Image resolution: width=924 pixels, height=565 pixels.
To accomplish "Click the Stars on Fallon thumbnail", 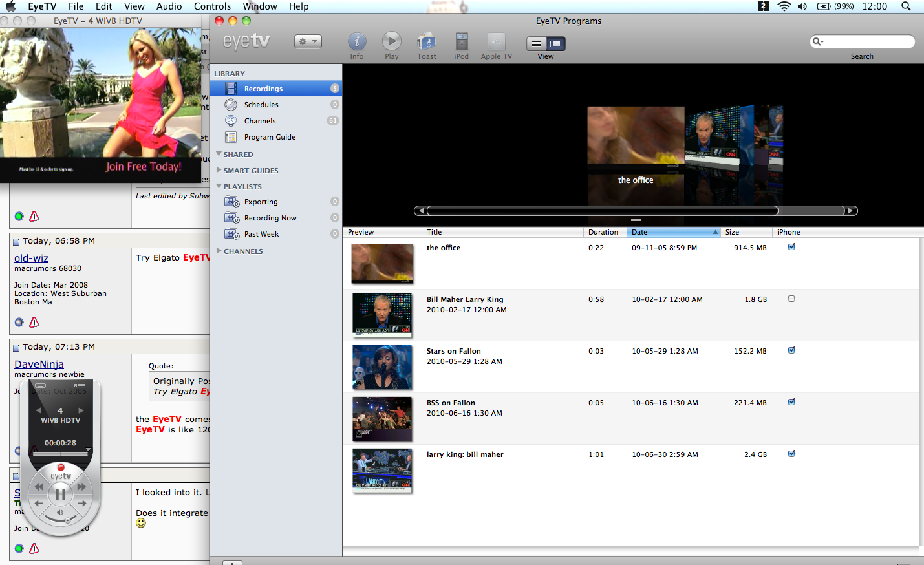I will click(382, 367).
